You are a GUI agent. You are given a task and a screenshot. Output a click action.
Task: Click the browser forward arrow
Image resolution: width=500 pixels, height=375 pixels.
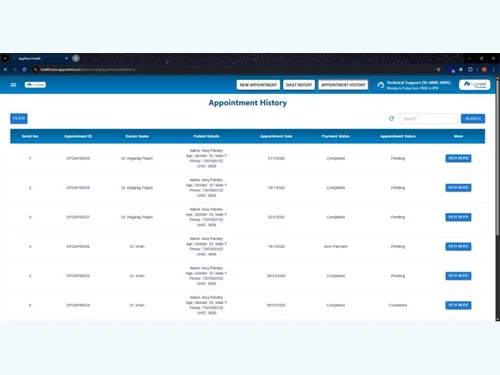tap(15, 69)
